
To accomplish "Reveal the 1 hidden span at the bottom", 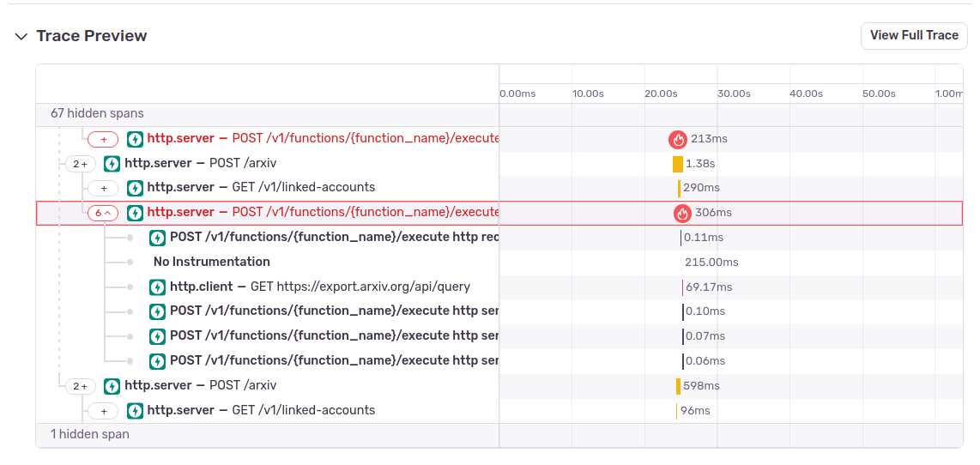I will click(89, 434).
